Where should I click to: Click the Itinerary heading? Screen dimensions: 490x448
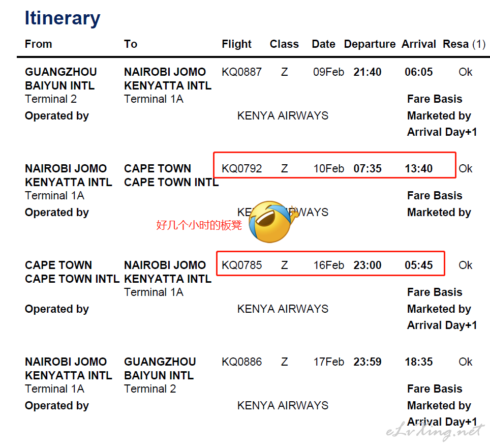63,18
